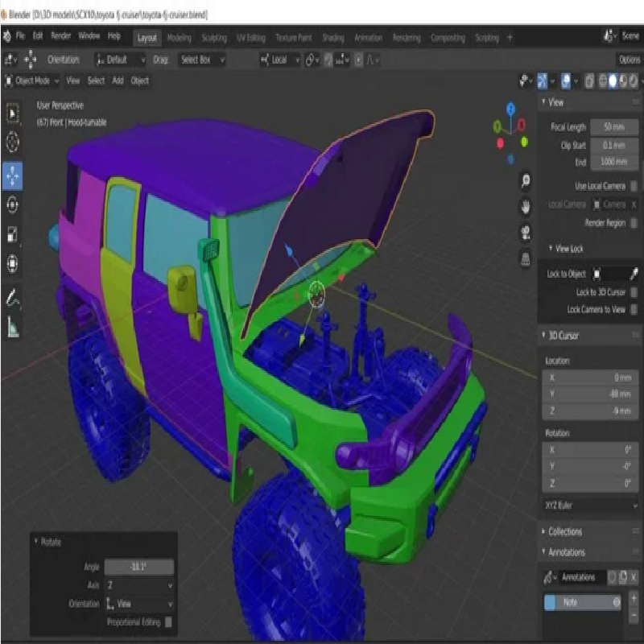Select the Annotate pencil tool
Image resolution: width=644 pixels, height=644 pixels.
point(13,299)
